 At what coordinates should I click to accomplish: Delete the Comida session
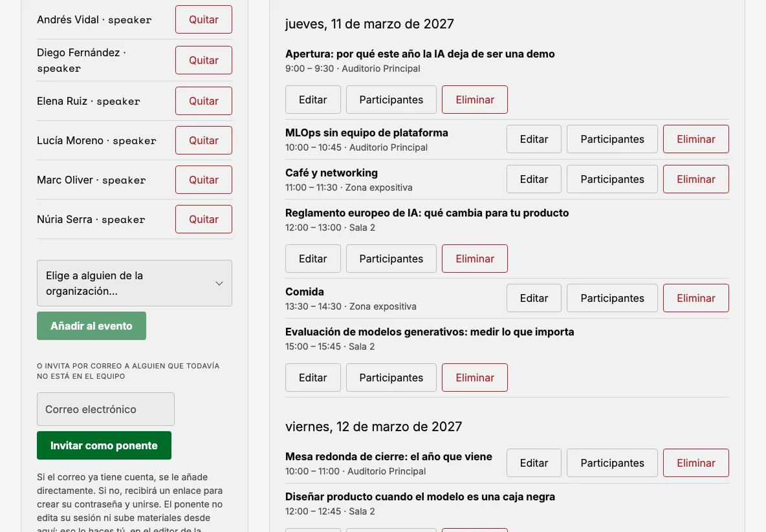tap(696, 298)
